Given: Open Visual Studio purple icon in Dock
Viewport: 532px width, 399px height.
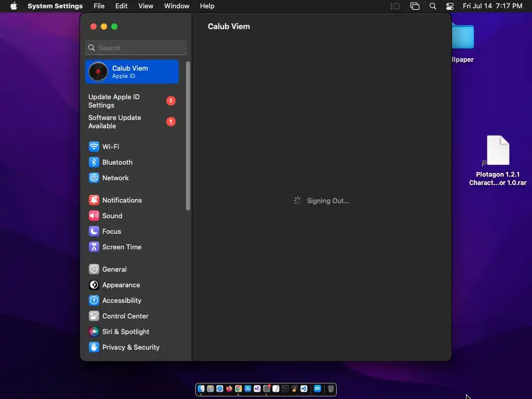Looking at the screenshot, I should (257, 389).
